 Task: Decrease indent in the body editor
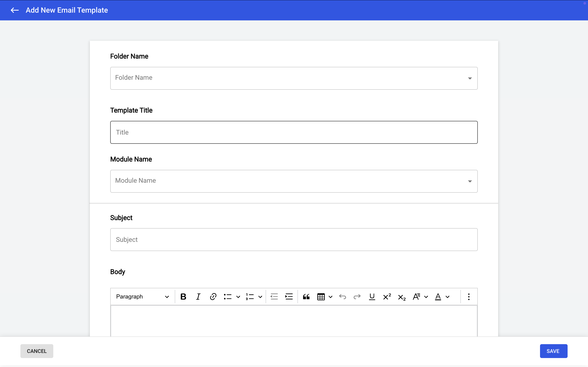[274, 297]
